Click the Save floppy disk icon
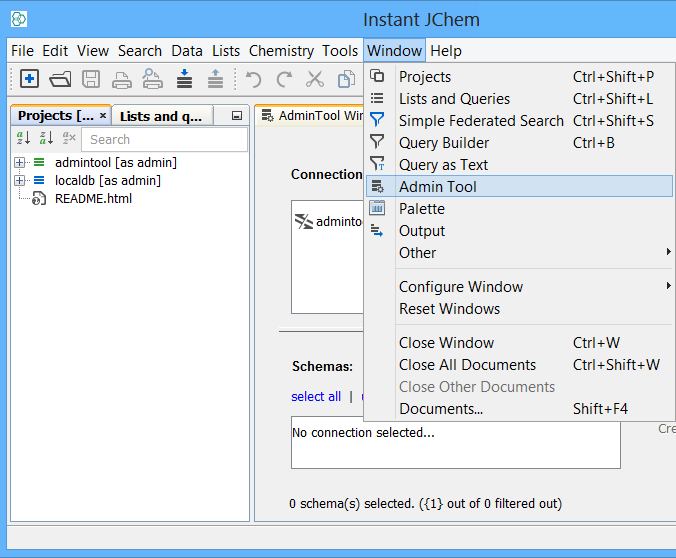 click(91, 79)
